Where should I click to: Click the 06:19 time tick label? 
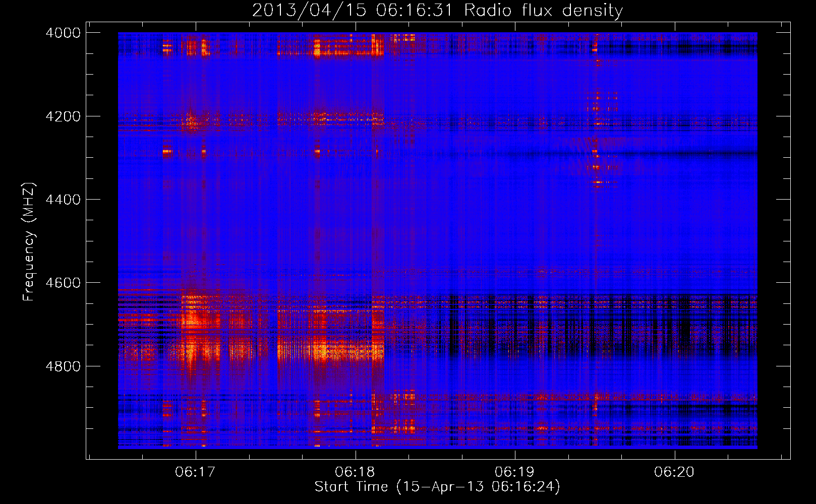click(515, 472)
